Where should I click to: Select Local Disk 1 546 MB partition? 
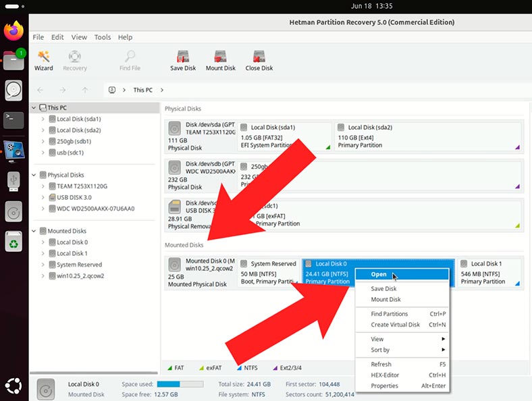[x=489, y=273]
